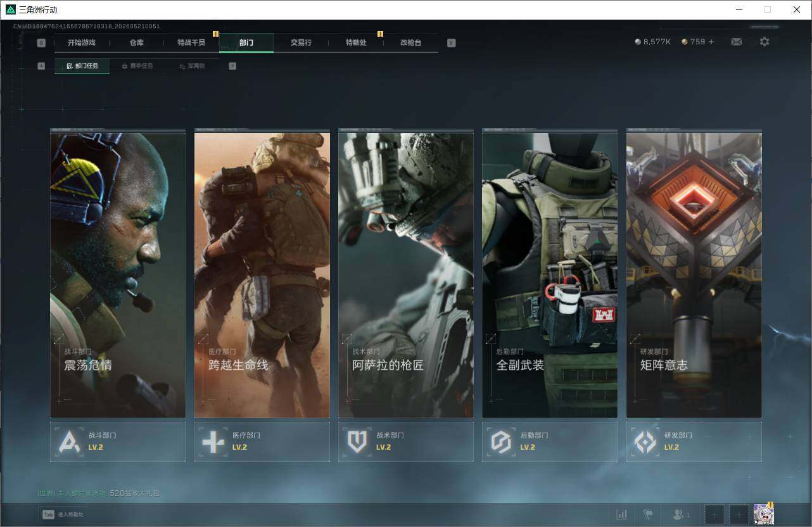Image resolution: width=812 pixels, height=527 pixels.
Task: Minimize the 三角洲行动 window
Action: [739, 10]
